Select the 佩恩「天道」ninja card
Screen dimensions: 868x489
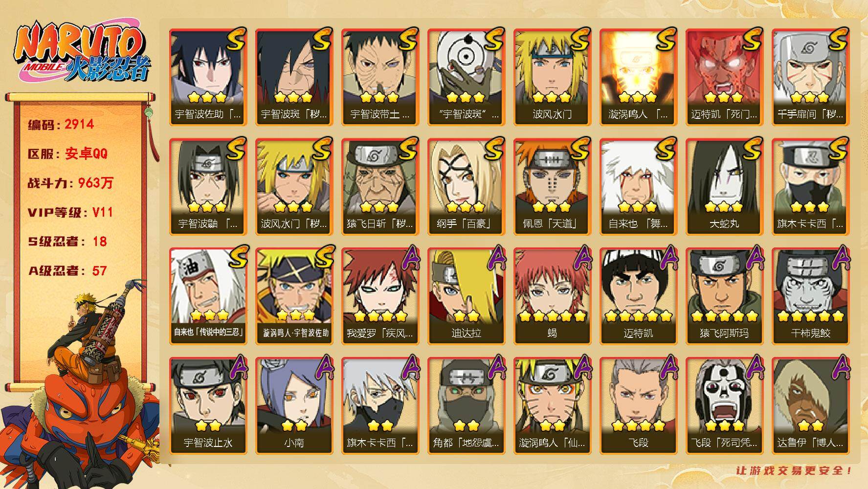552,187
